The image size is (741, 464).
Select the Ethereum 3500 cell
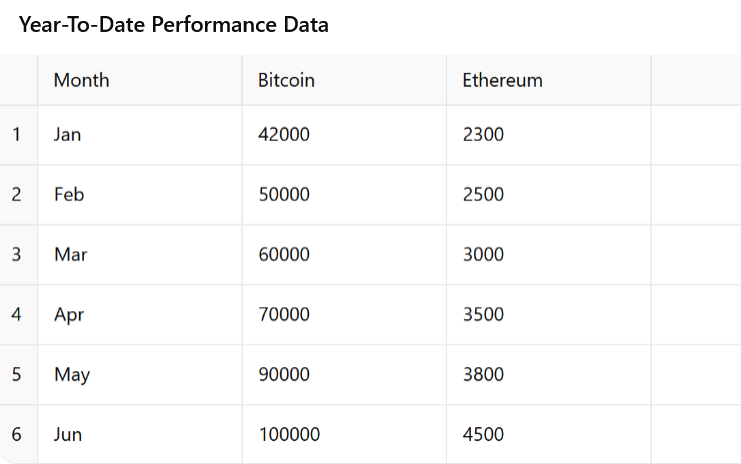pyautogui.click(x=549, y=315)
